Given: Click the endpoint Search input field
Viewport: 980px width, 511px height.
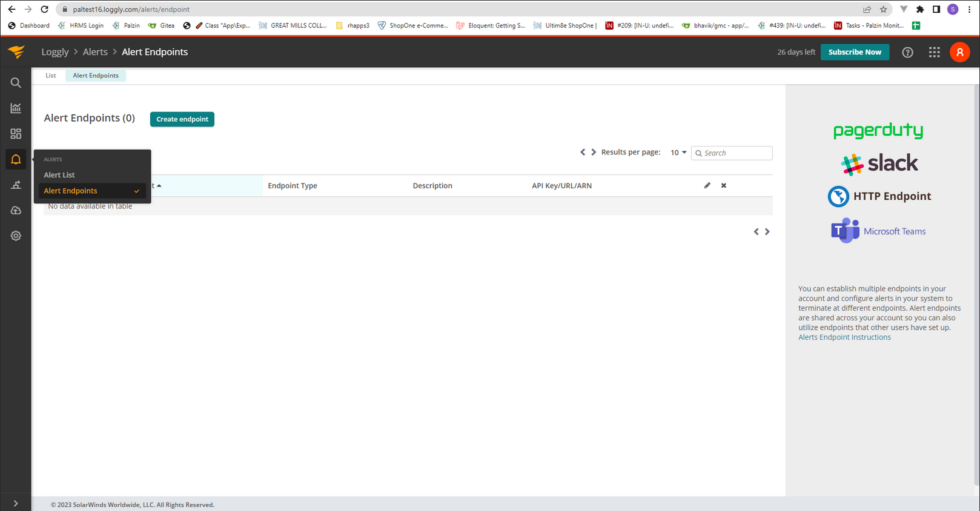Looking at the screenshot, I should tap(732, 153).
